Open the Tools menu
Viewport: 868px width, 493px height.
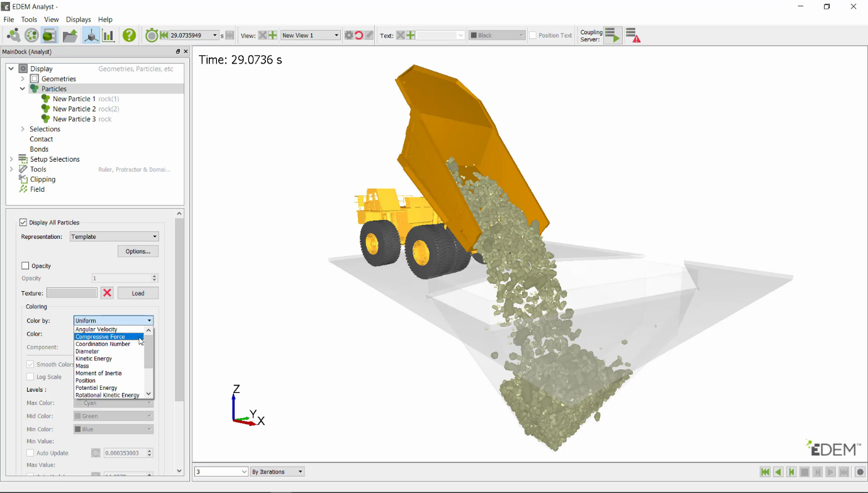tap(29, 19)
